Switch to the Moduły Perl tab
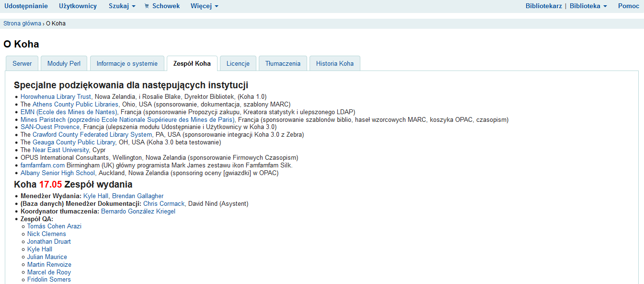 pos(64,63)
